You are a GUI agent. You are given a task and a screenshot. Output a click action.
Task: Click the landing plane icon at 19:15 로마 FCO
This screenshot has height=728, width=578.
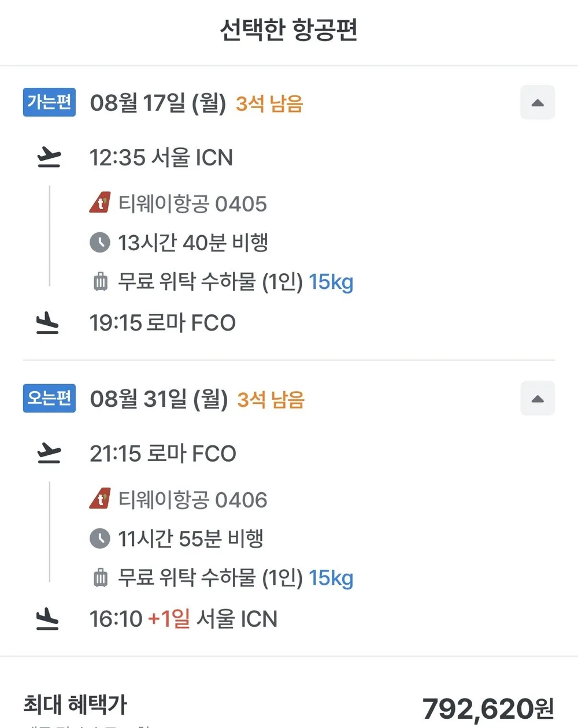point(47,323)
